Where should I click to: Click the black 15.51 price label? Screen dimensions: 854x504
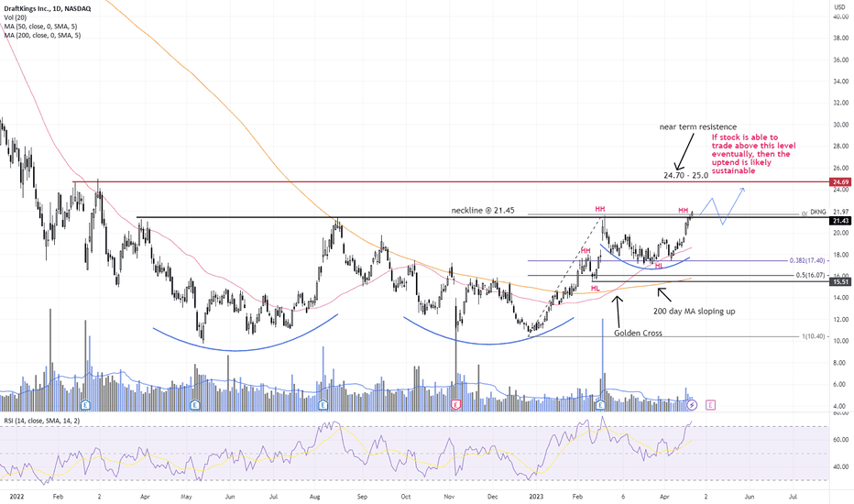841,281
